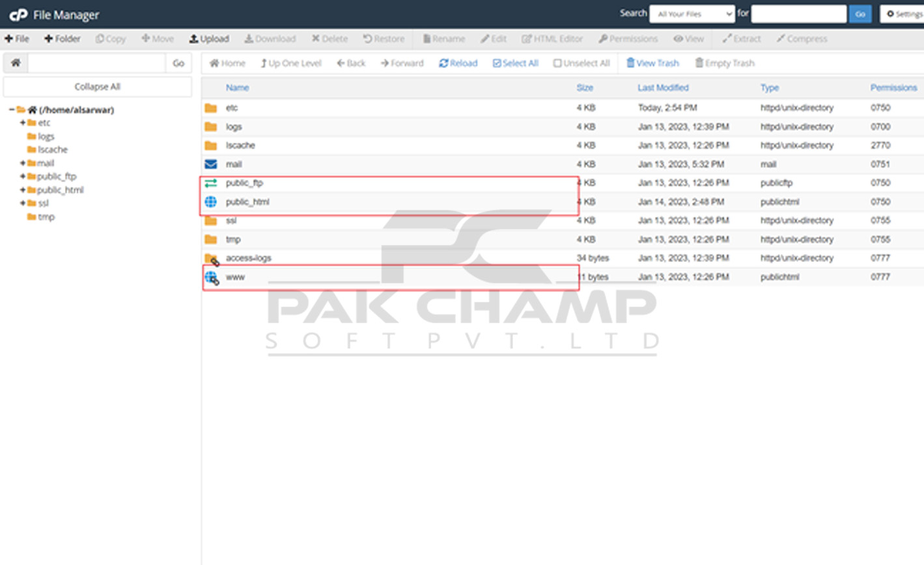The image size is (924, 565).
Task: Click the Copy toolbar button
Action: (x=111, y=39)
